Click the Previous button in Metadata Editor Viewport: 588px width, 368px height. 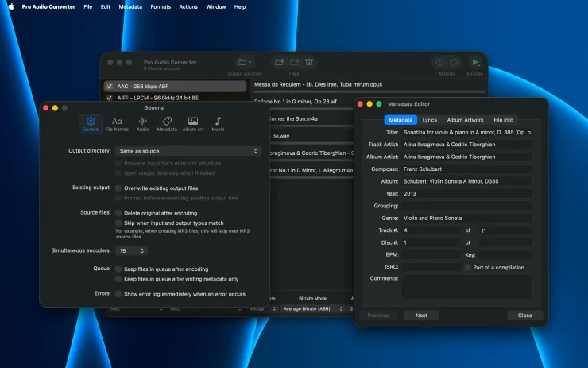pos(378,316)
